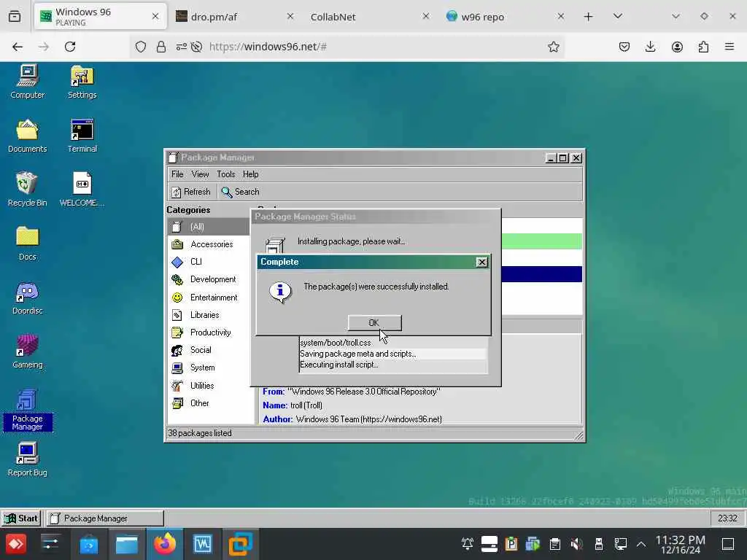Click the Windows 96 taskbar clock 23:32
The image size is (747, 560).
click(x=727, y=518)
